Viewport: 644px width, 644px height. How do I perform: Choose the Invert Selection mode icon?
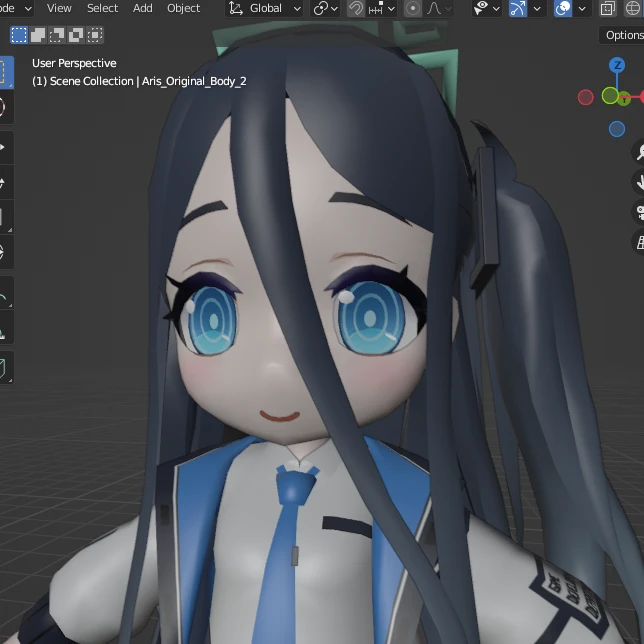[x=76, y=35]
